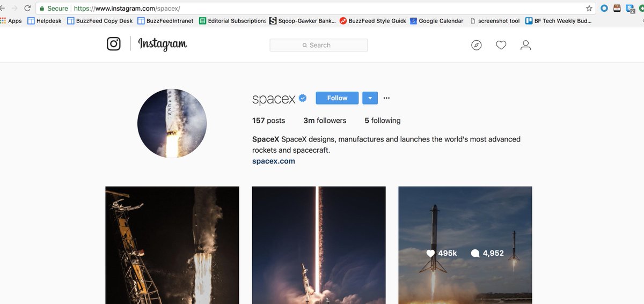Open the BuzzFeedIntranet bookmark
This screenshot has height=304, width=644.
165,21
